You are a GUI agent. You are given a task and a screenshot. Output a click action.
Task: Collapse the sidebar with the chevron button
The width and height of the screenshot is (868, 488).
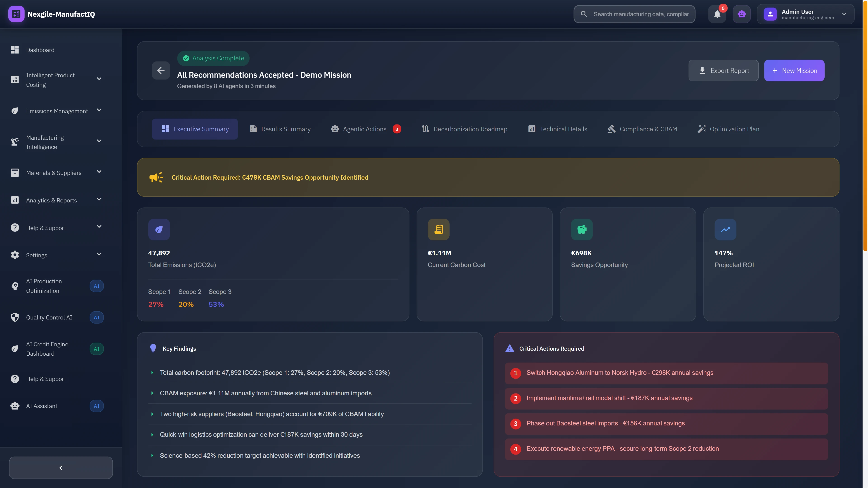tap(61, 467)
